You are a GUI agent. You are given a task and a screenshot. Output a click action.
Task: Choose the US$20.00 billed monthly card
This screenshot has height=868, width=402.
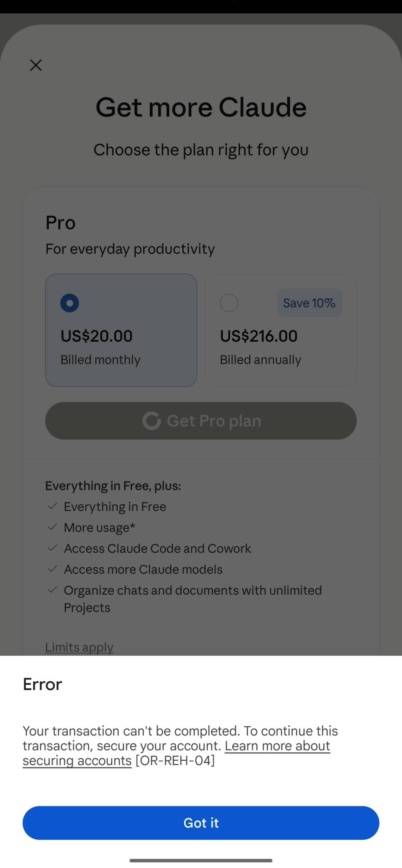[121, 330]
